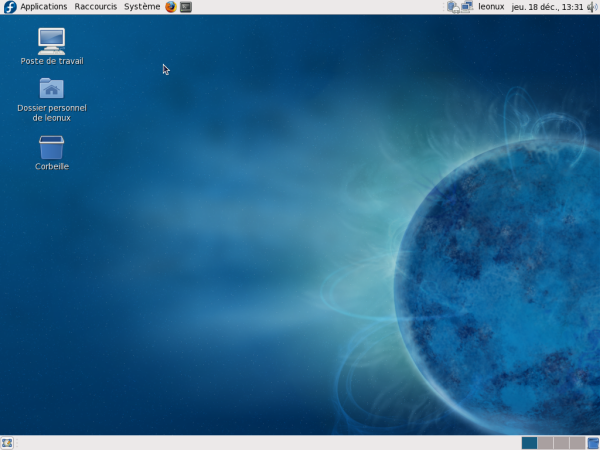Switch to the fourth workspace
The width and height of the screenshot is (600, 450).
577,443
